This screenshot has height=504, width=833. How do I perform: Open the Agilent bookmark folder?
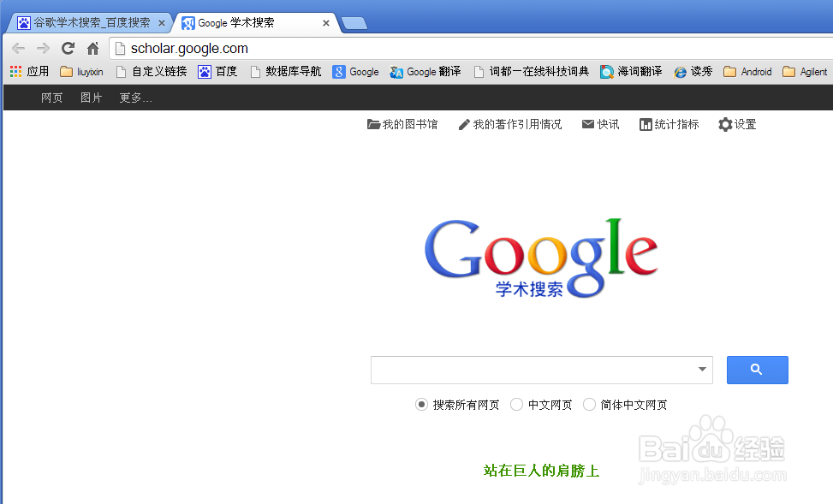(x=805, y=72)
